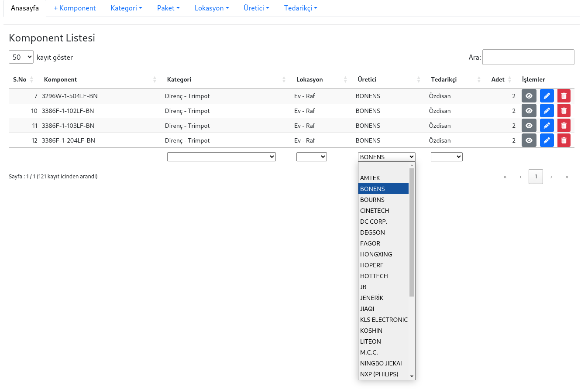The width and height of the screenshot is (588, 389).
Task: Pick JIAQI from manufacturer list
Action: (383, 309)
